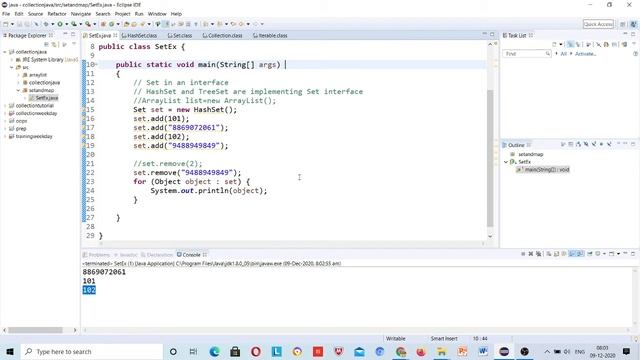Screen dimensions: 640x360
Task: Expand the arraylist package
Action: click(x=18, y=75)
